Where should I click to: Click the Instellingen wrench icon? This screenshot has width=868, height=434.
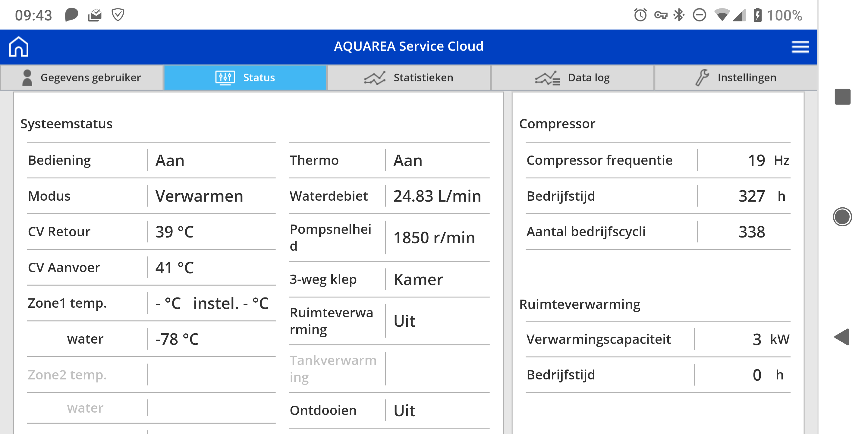click(702, 77)
